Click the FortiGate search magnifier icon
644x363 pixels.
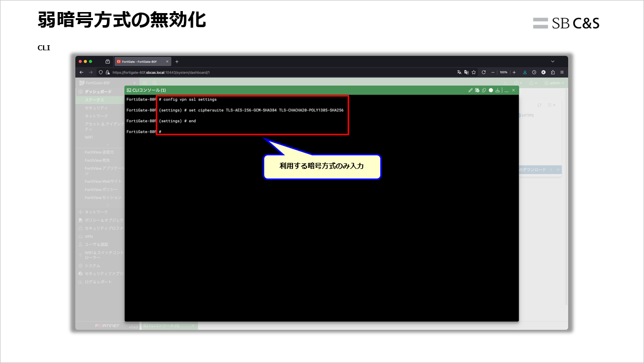tap(155, 82)
